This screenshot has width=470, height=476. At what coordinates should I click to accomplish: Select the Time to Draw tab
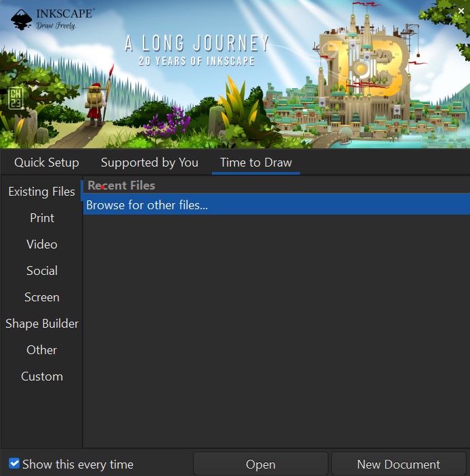(x=256, y=163)
